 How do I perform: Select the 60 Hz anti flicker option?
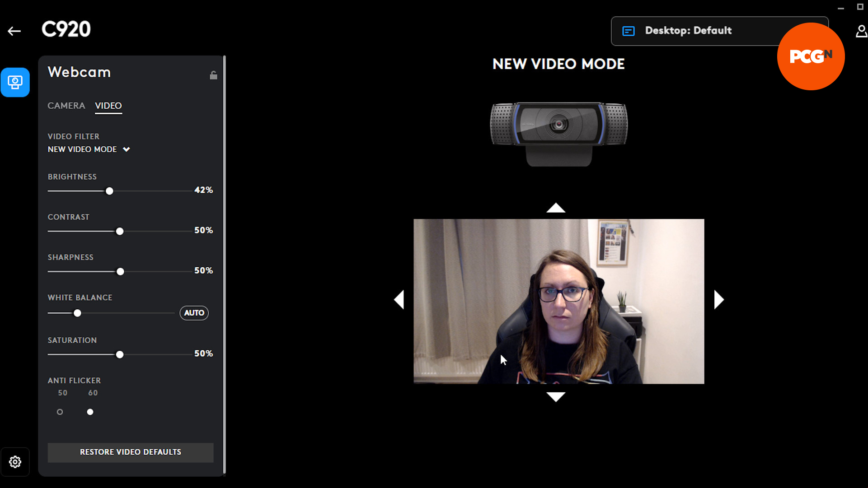click(x=90, y=412)
